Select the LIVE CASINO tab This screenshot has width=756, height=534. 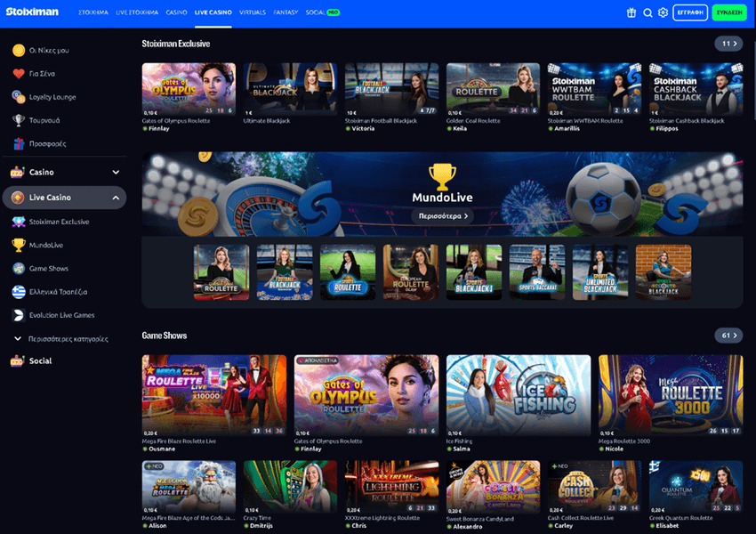[x=213, y=12]
